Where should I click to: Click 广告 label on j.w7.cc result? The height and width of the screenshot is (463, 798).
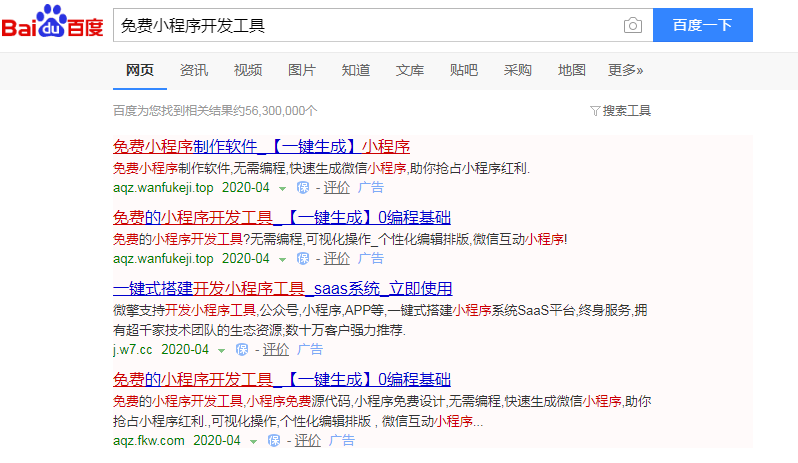pyautogui.click(x=309, y=350)
